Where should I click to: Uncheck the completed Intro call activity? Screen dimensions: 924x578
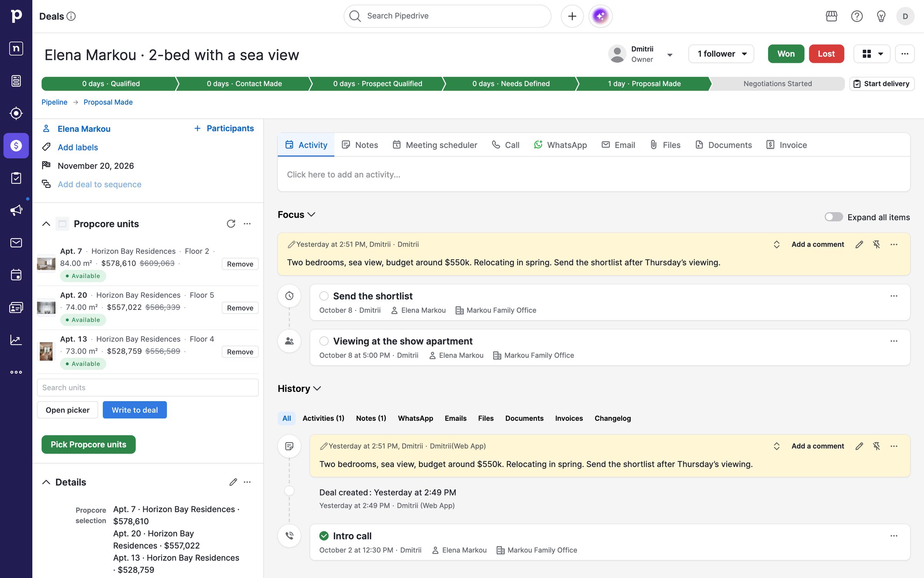pyautogui.click(x=324, y=536)
